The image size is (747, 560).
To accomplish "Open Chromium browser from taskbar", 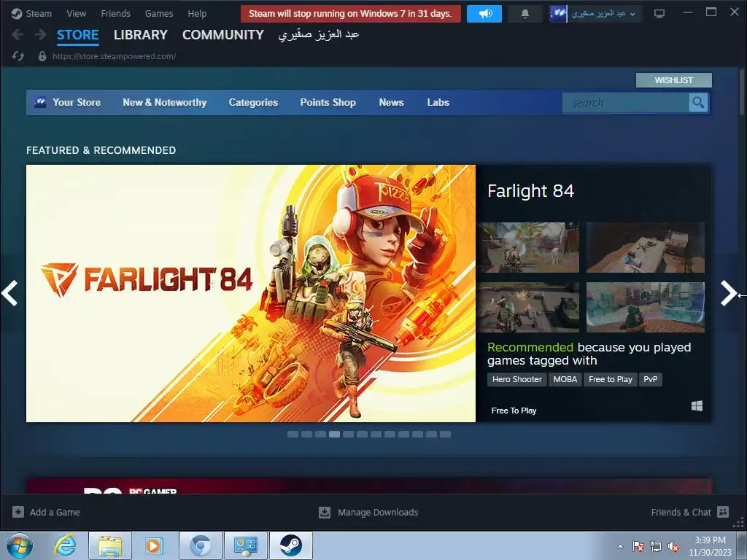I will click(200, 545).
